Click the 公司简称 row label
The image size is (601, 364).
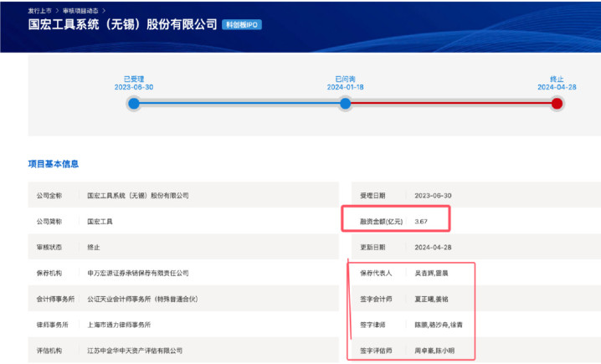click(49, 222)
